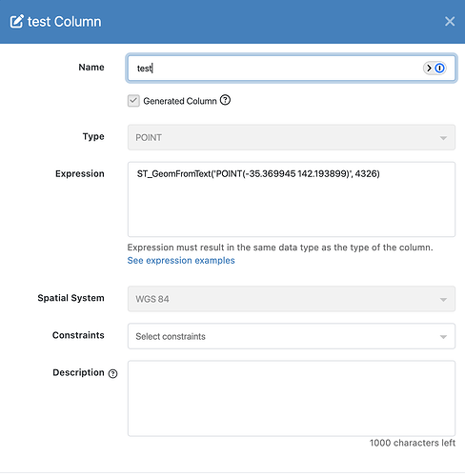The width and height of the screenshot is (465, 476).
Task: Click into the ST_GeomFromText expression box
Action: click(292, 199)
